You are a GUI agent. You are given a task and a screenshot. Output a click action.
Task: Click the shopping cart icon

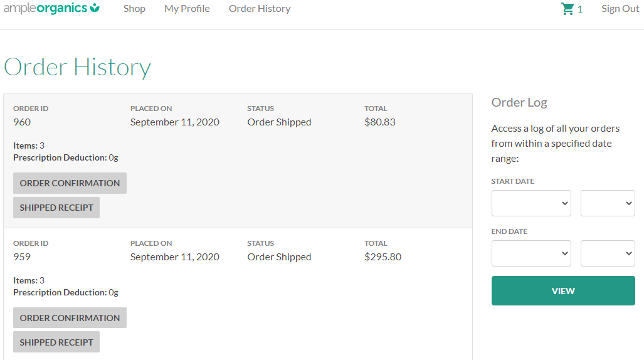(x=567, y=9)
